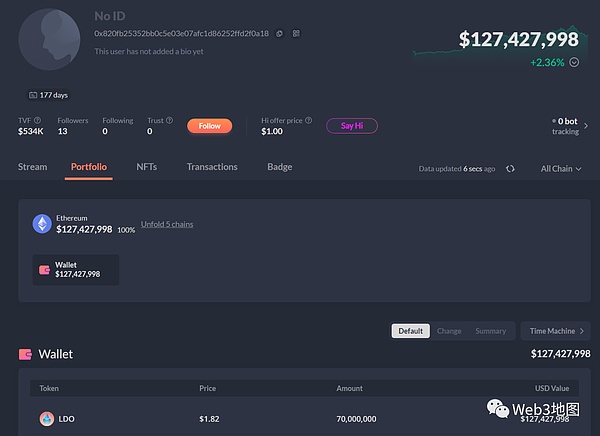Click the user profile avatar
The image size is (600, 436).
pyautogui.click(x=50, y=41)
